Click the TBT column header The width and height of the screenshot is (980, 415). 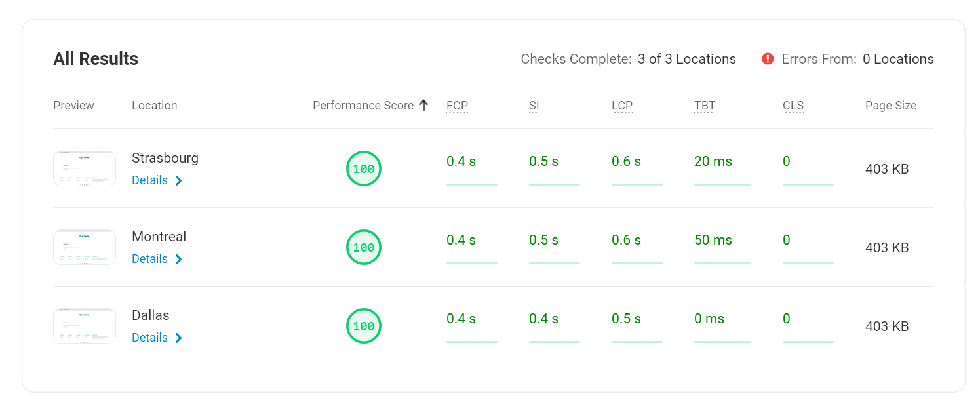click(x=705, y=106)
